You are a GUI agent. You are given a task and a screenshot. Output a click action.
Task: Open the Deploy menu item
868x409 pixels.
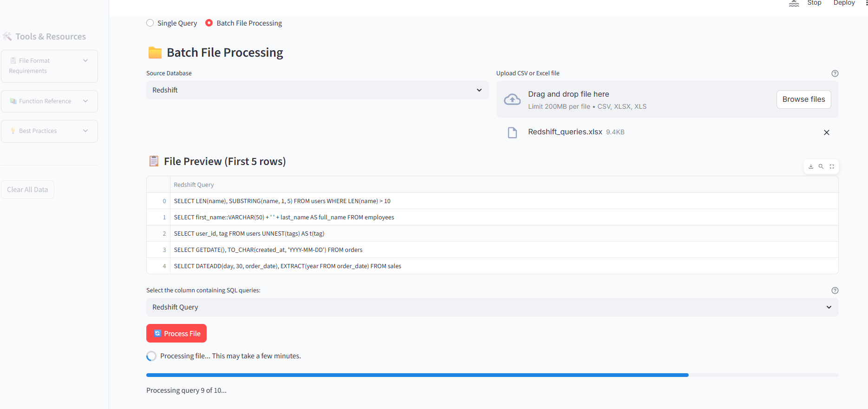point(844,3)
